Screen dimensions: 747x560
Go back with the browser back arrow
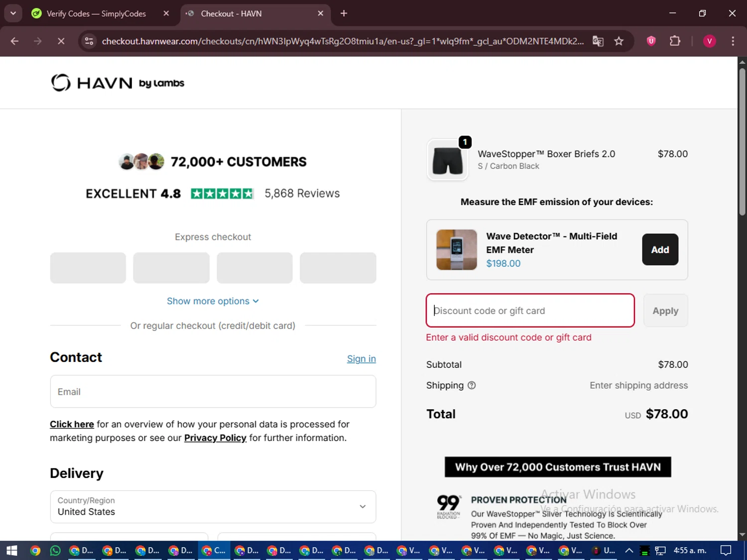point(14,41)
